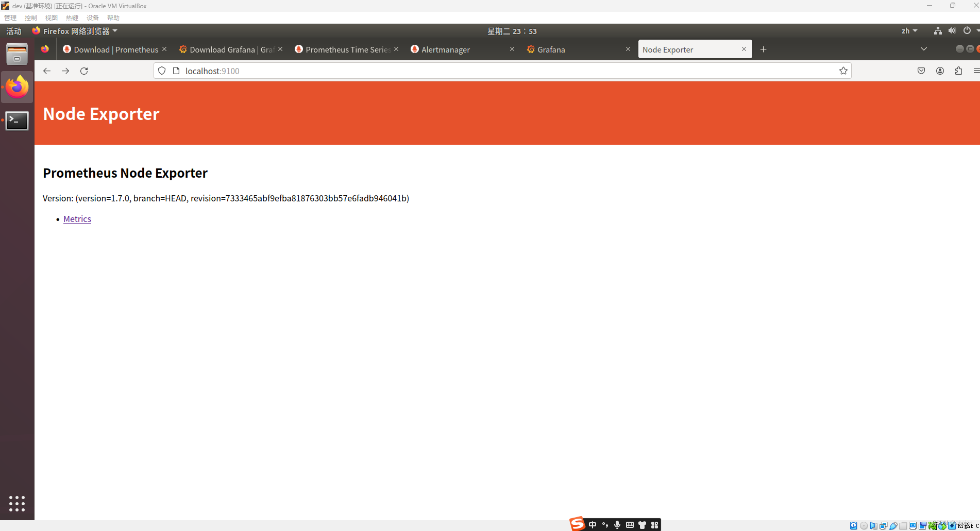Open the power system menu
The width and height of the screenshot is (980, 531).
point(967,31)
